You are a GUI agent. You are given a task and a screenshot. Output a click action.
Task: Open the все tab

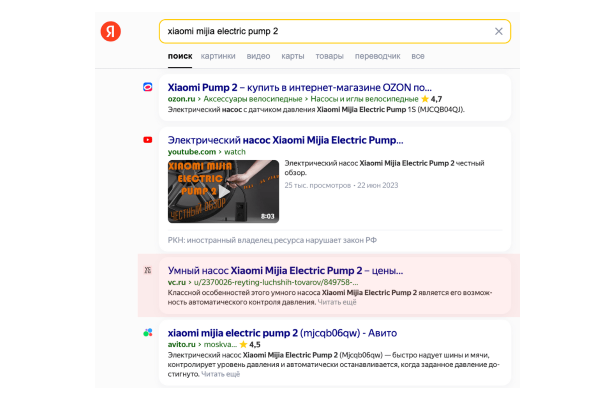point(418,56)
